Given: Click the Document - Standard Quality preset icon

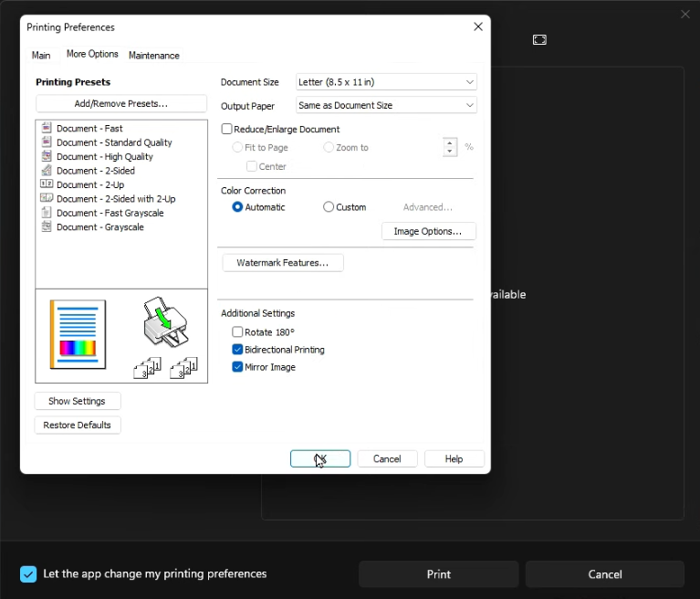Looking at the screenshot, I should [x=47, y=142].
